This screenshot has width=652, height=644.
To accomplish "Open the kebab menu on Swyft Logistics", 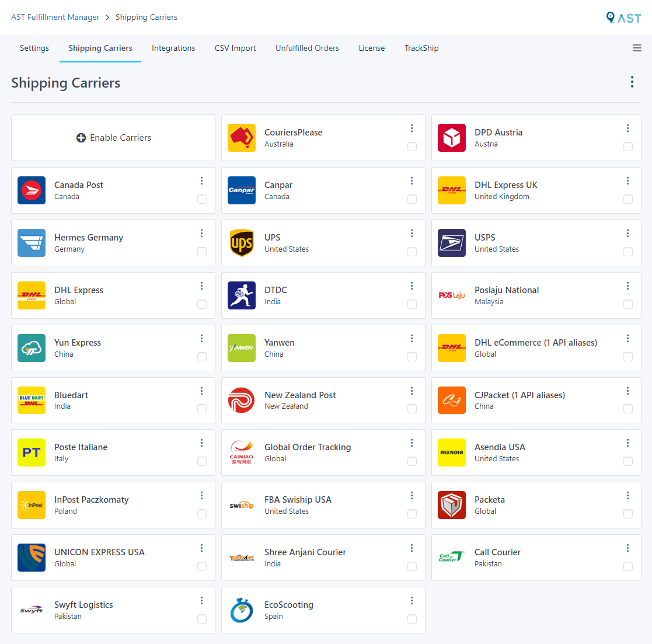I will coord(202,600).
